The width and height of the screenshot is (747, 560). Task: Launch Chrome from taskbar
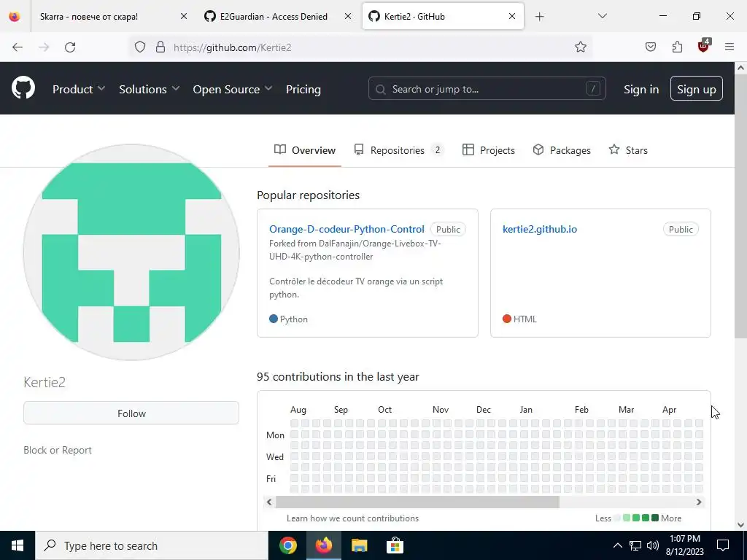pyautogui.click(x=287, y=545)
